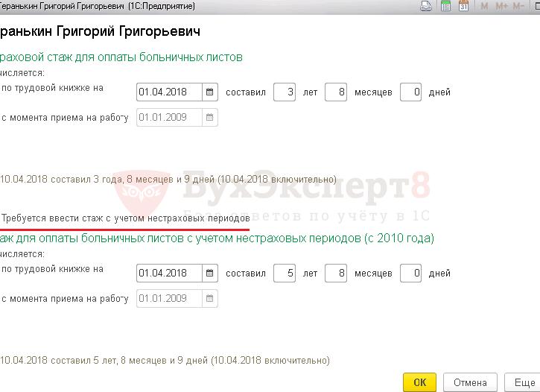Click heading about нестраховых периодов (с 2010 года)
Viewport: 540px width, 392px height.
[x=217, y=238]
